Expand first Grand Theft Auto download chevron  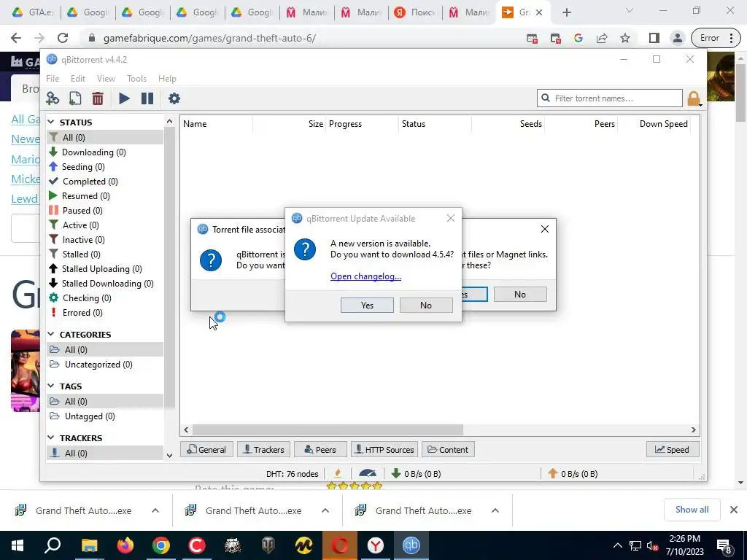155,510
